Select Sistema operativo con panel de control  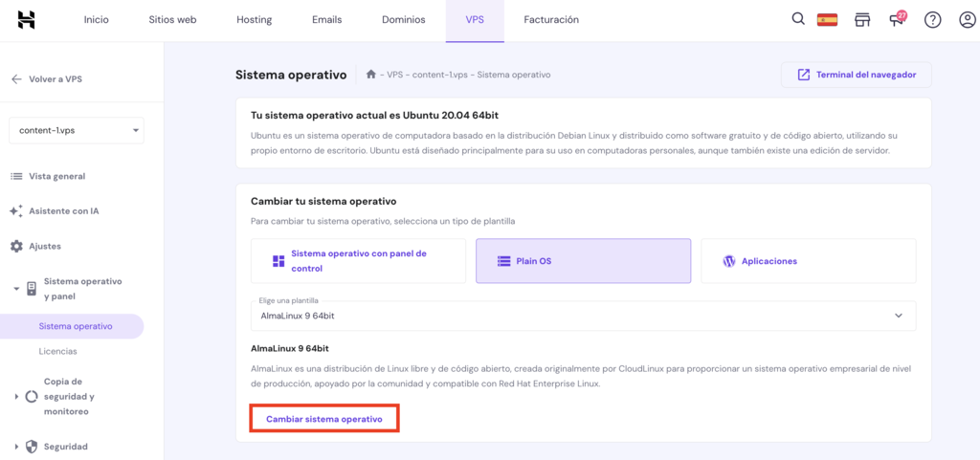(357, 261)
